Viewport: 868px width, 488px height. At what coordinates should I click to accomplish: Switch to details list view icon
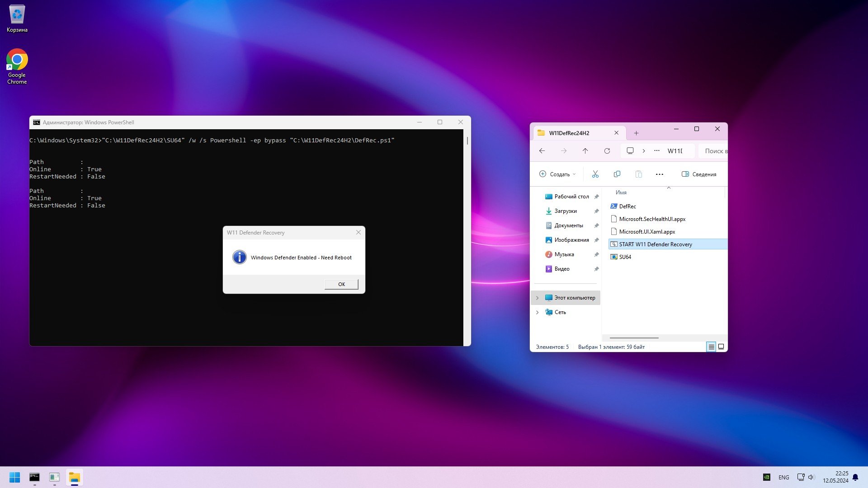711,347
